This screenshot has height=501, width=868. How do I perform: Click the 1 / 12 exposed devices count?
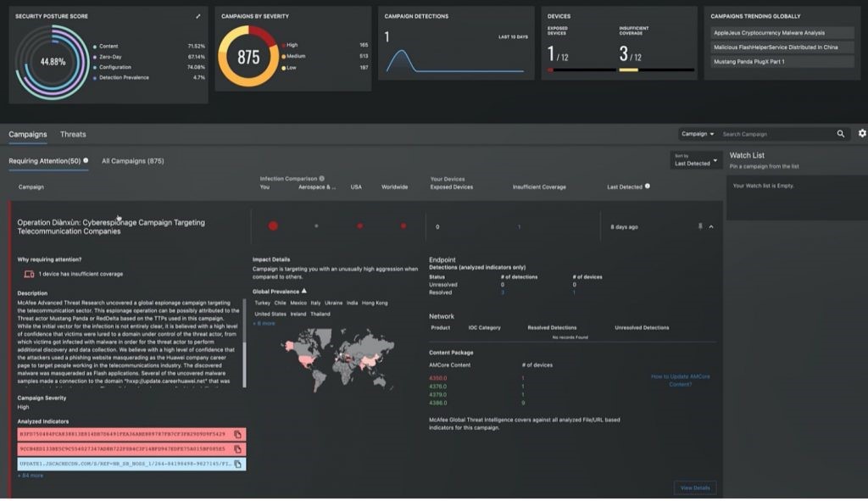tap(558, 54)
